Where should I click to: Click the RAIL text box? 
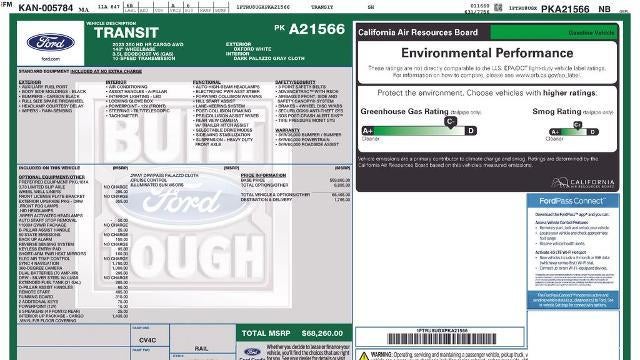[201, 348]
